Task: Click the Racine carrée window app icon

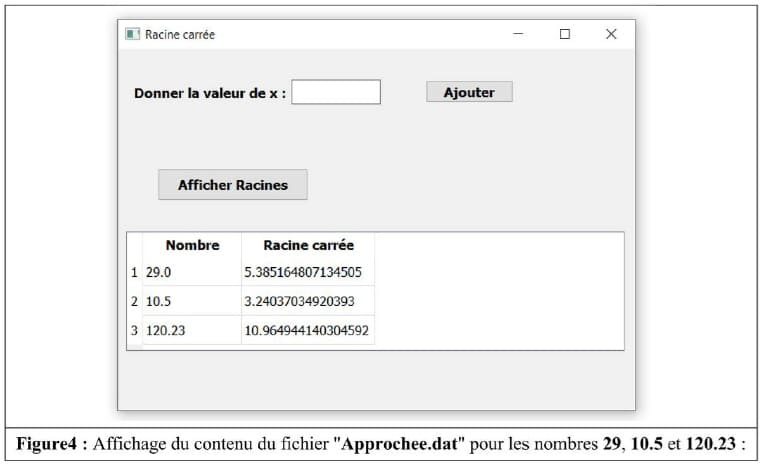Action: 132,34
